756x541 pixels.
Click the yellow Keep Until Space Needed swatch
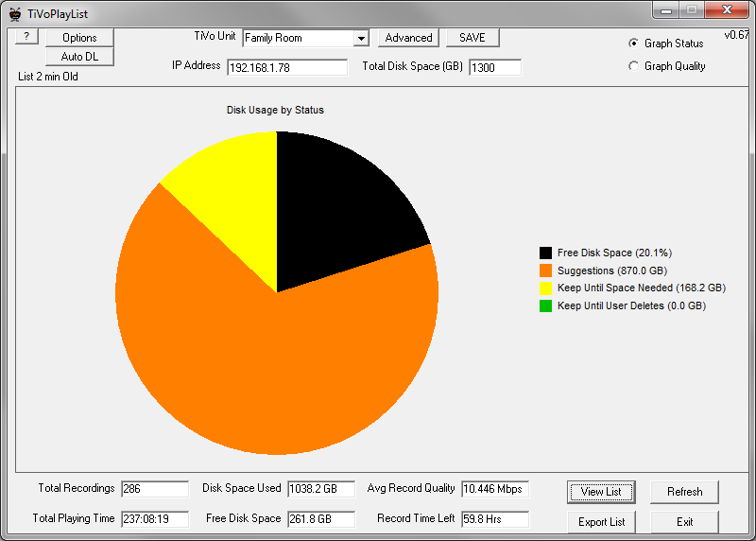[545, 288]
